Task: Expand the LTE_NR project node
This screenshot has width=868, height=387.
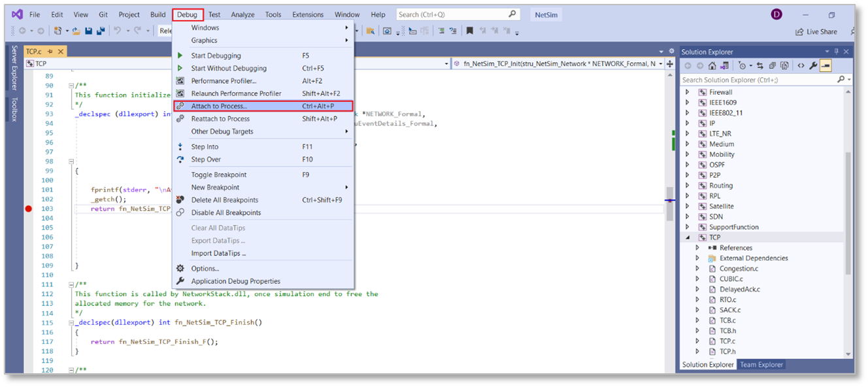Action: pyautogui.click(x=687, y=133)
